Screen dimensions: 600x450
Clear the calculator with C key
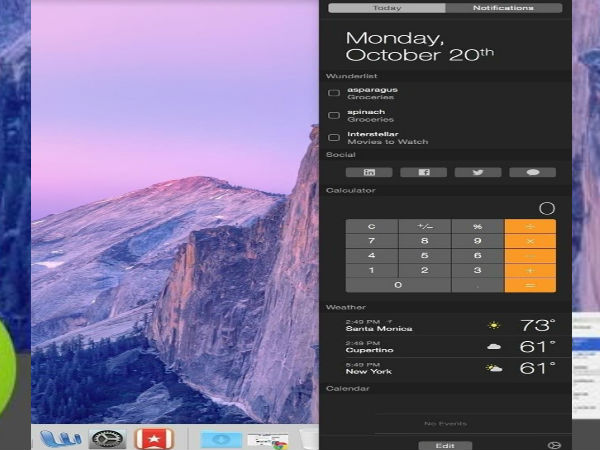tap(371, 226)
